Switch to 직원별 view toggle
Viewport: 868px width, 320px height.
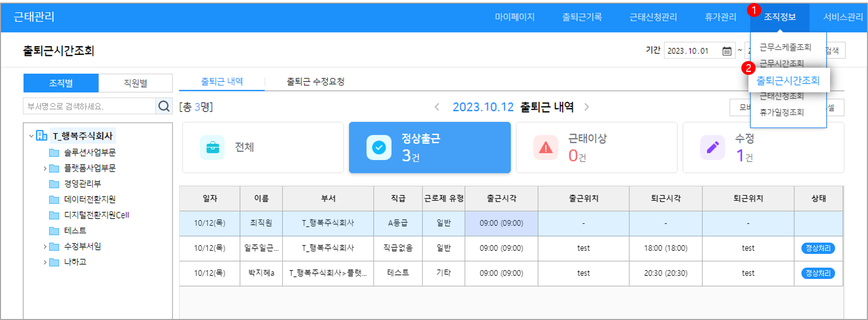pos(135,83)
